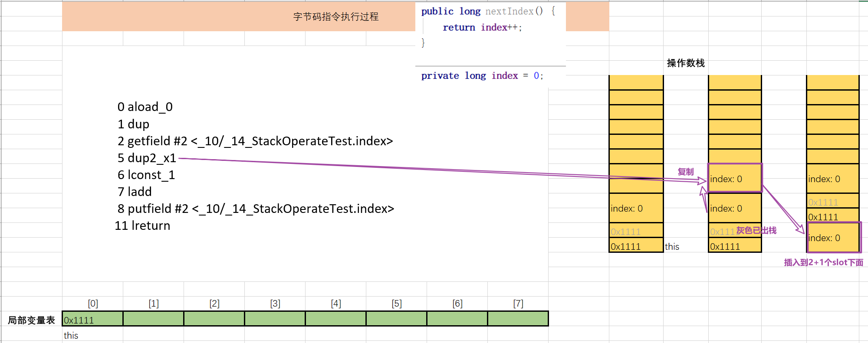Select the '11 lreturn' bytecode line
Screen dimensions: 868x343
[142, 225]
